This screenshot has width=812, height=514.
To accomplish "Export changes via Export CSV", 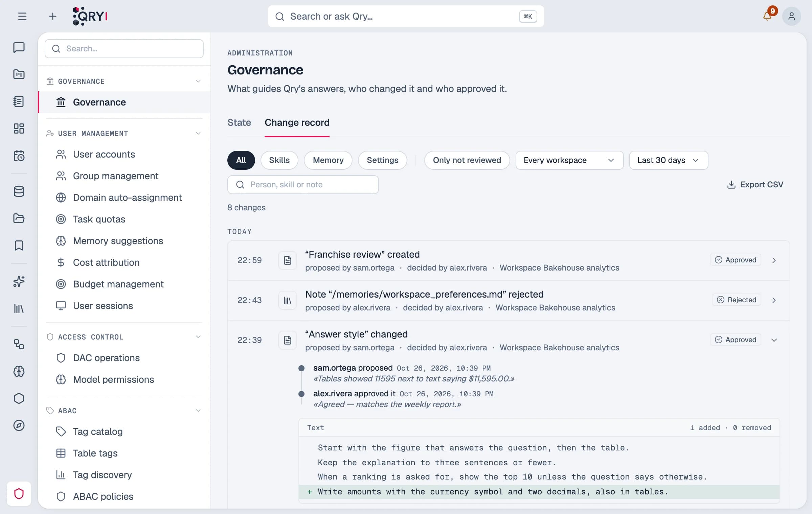I will click(755, 185).
